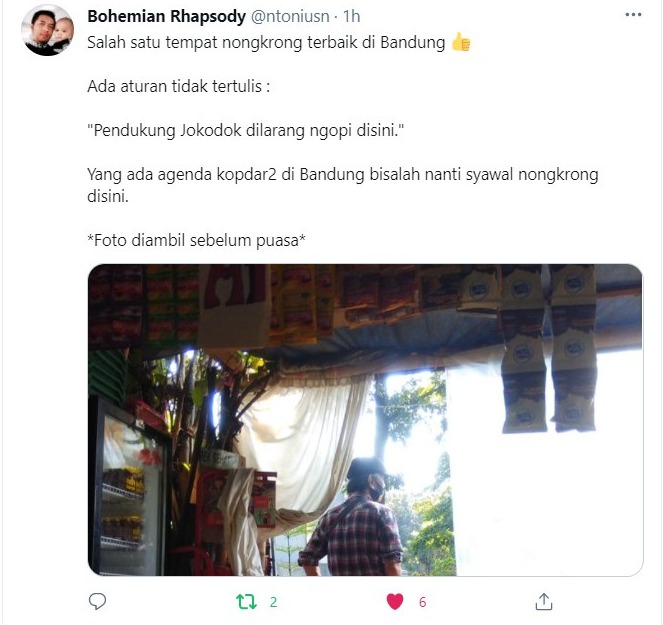This screenshot has height=625, width=663.
Task: Open the attached coffee stall photo
Action: (365, 420)
